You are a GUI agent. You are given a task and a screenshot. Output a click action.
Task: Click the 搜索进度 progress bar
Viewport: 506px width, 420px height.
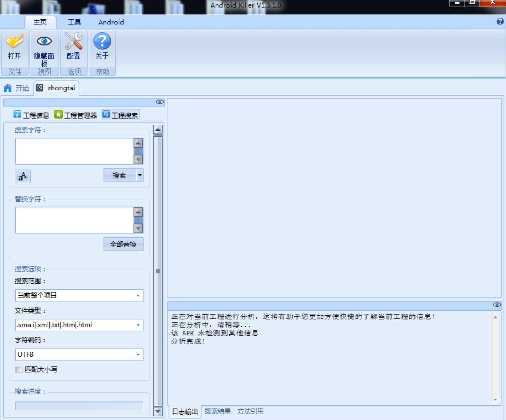(79, 405)
